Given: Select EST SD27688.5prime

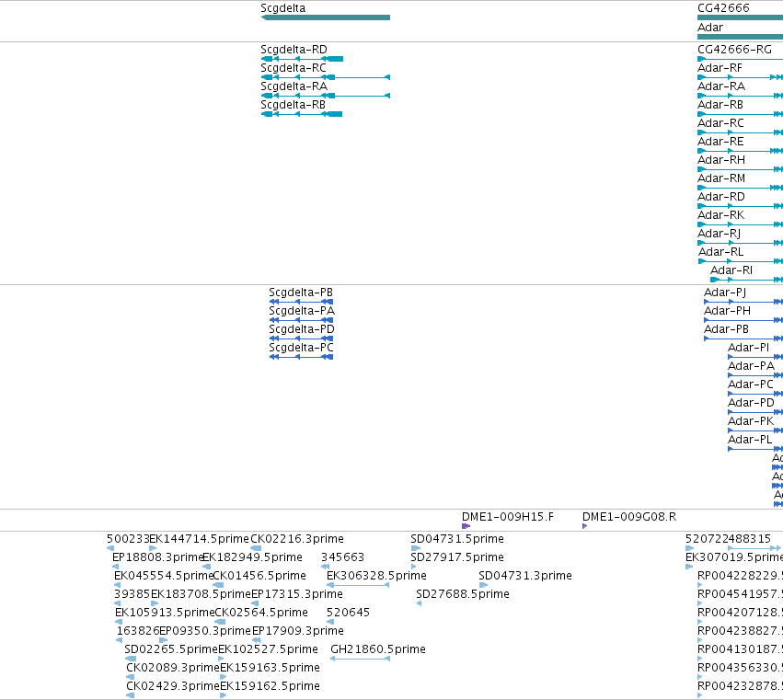Looking at the screenshot, I should click(x=463, y=594).
